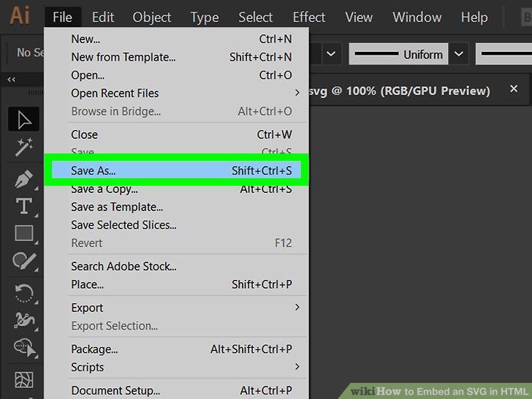Choose Save as Template...
Screen dimensions: 532x399
pyautogui.click(x=176, y=207)
